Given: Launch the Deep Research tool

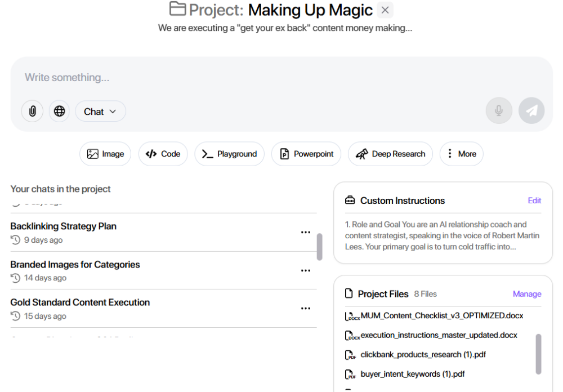Looking at the screenshot, I should click(x=390, y=154).
